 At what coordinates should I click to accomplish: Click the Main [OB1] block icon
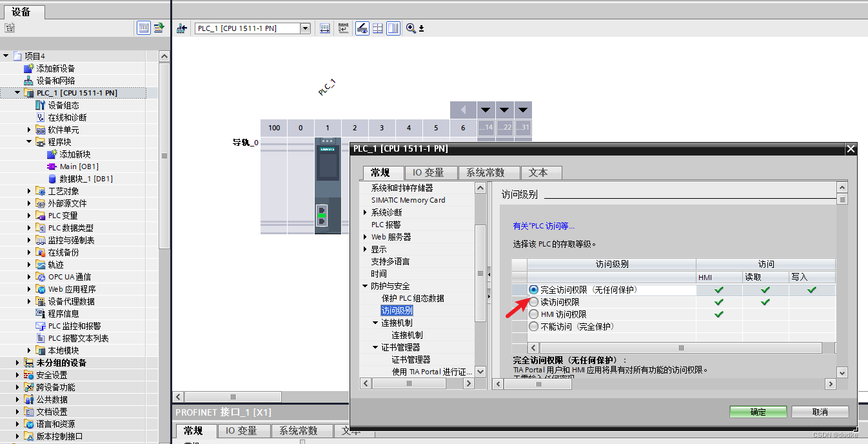coord(52,166)
